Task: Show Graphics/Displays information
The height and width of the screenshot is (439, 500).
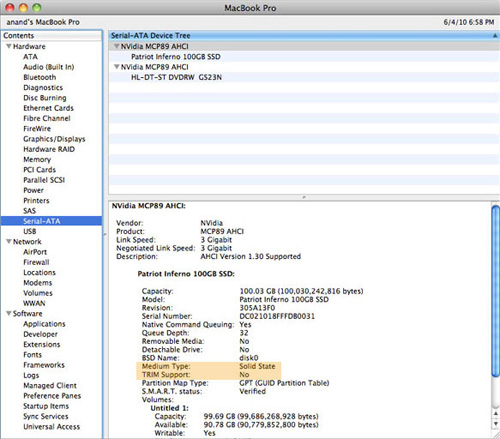Action: [x=54, y=139]
